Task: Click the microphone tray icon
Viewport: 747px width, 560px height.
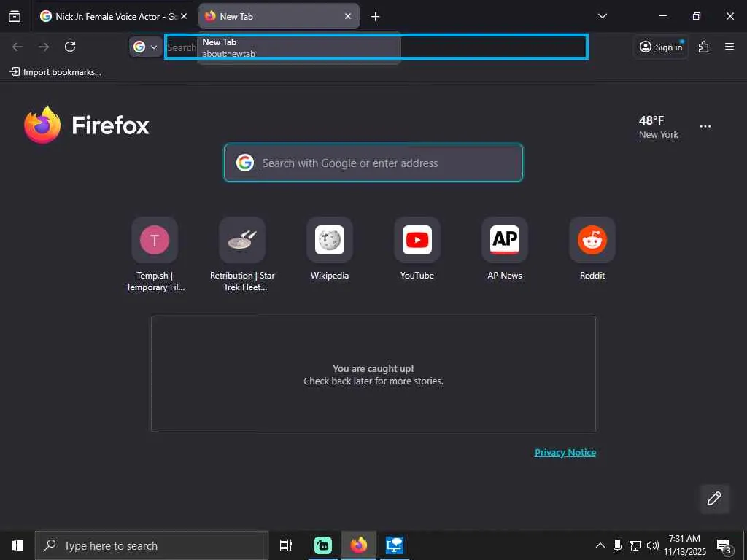Action: [x=617, y=545]
